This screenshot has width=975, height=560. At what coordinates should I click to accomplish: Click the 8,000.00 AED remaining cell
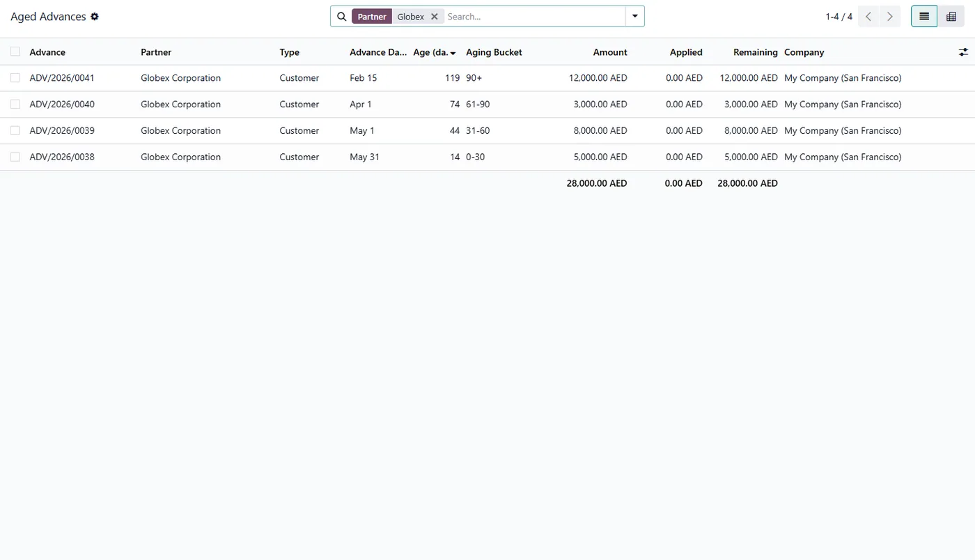[x=751, y=130]
